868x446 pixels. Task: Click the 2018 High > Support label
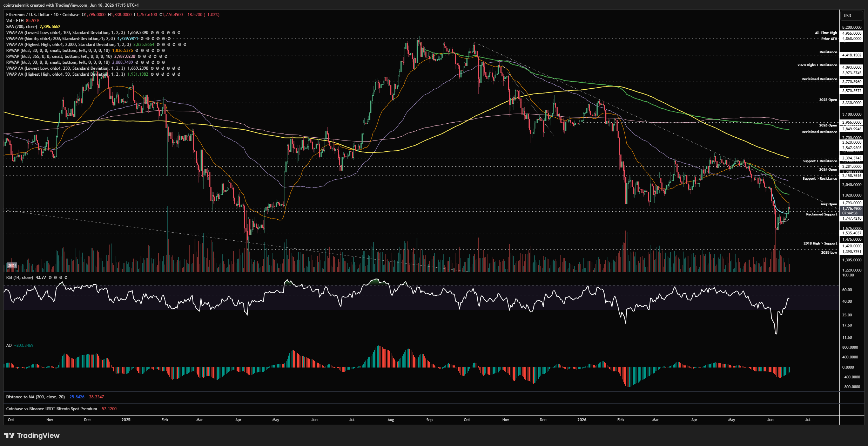(820, 243)
